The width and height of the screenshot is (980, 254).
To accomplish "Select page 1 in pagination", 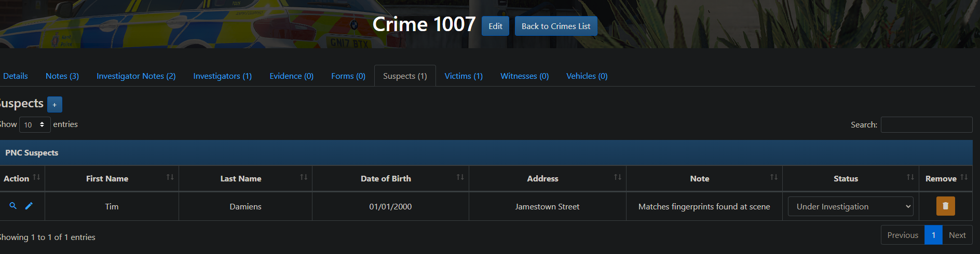I will tap(933, 235).
